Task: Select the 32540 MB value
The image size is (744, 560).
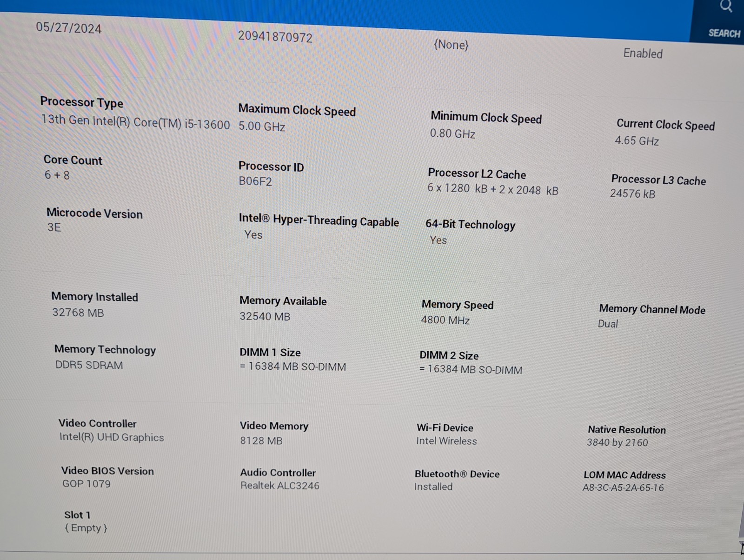Action: point(265,316)
